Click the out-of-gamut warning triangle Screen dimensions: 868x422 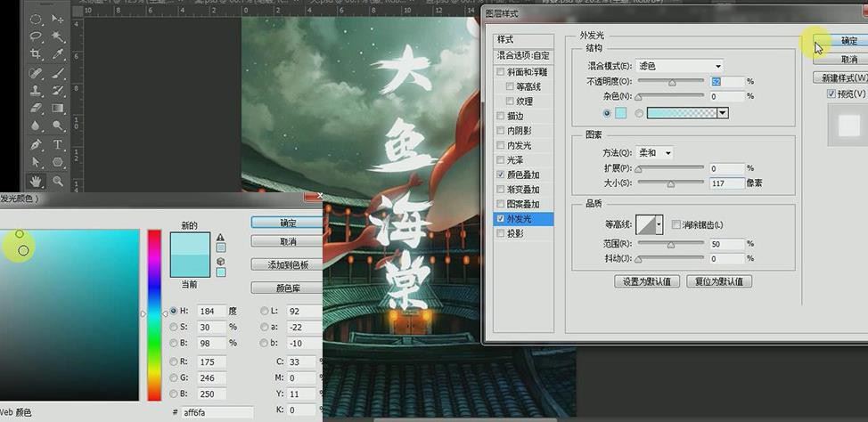point(220,238)
